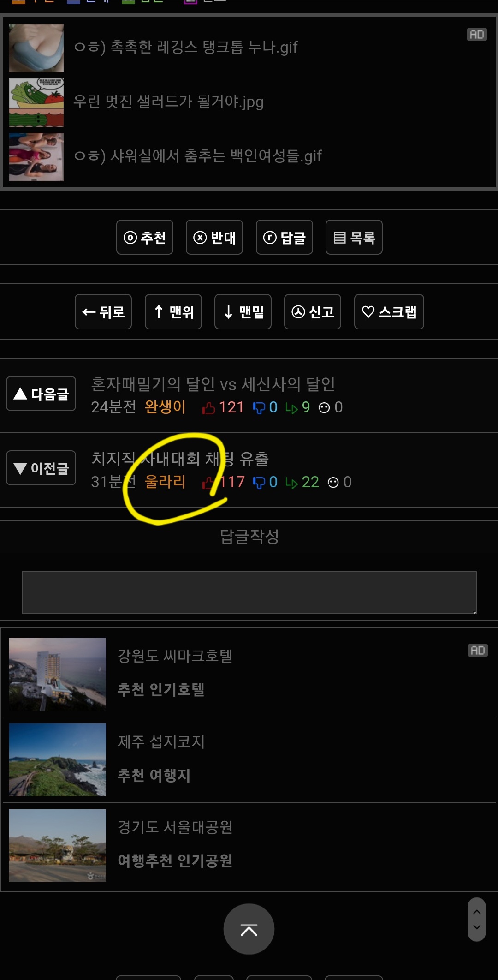Screen dimensions: 498x980
Task: Open 우린 멋진 샐러드가 될거야.jpg post
Action: click(168, 102)
